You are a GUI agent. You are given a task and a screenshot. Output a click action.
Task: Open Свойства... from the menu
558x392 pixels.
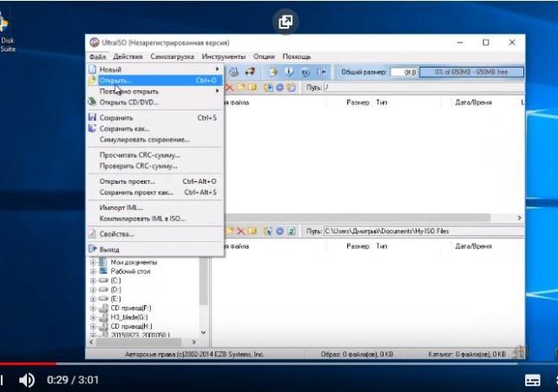point(155,234)
